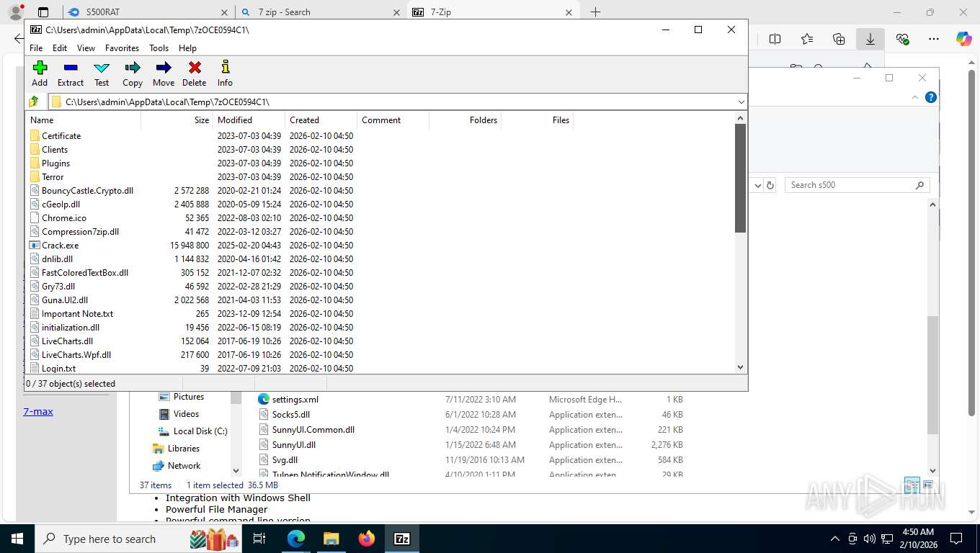This screenshot has height=553, width=980.
Task: Select the Certificate folder
Action: (x=61, y=136)
